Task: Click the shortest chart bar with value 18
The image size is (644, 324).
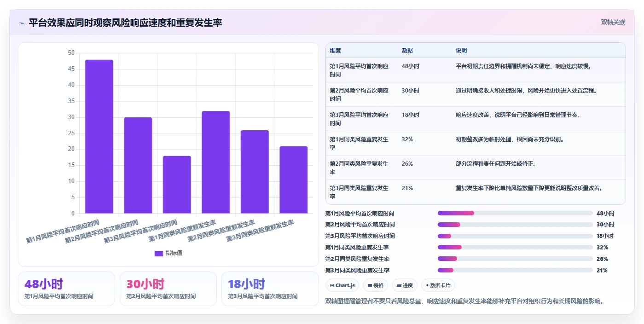Action: [x=177, y=185]
